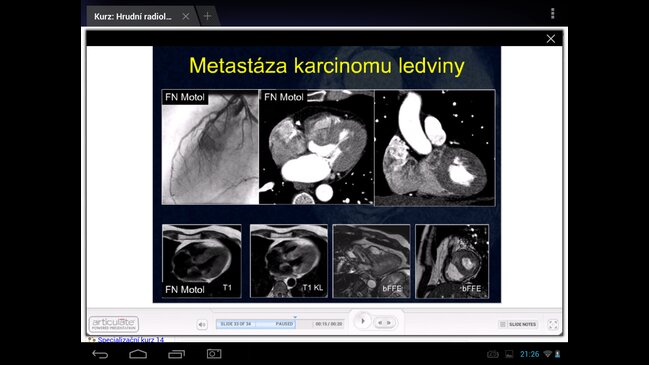
Task: Advance to the next slide
Action: pyautogui.click(x=389, y=323)
